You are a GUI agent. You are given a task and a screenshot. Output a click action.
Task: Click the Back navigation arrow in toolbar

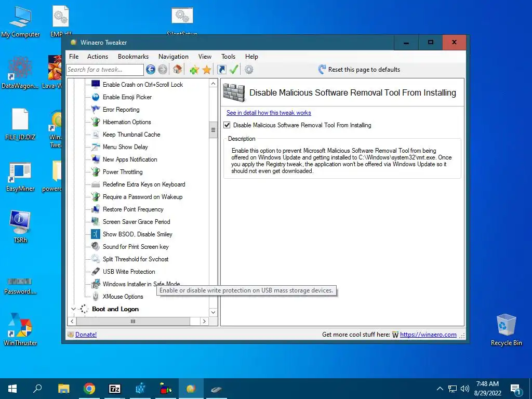[x=151, y=70]
